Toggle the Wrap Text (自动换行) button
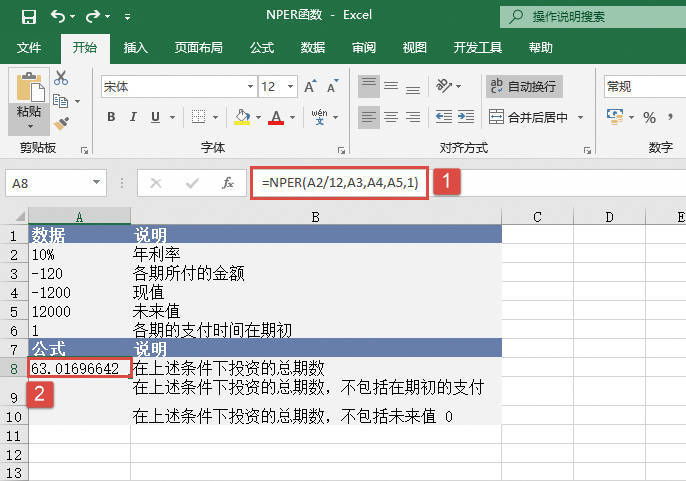This screenshot has height=481, width=686. pyautogui.click(x=525, y=87)
